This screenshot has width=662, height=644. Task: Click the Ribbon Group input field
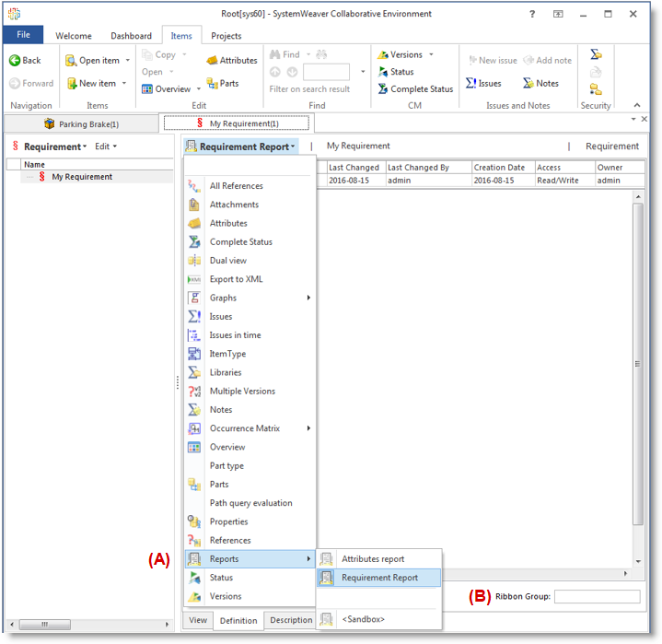(597, 597)
